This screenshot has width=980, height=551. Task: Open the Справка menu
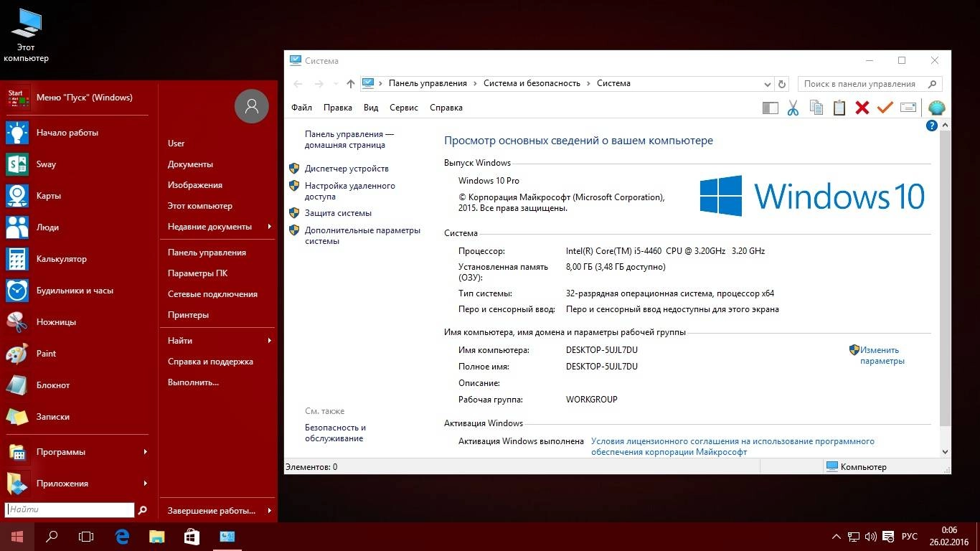pos(446,108)
